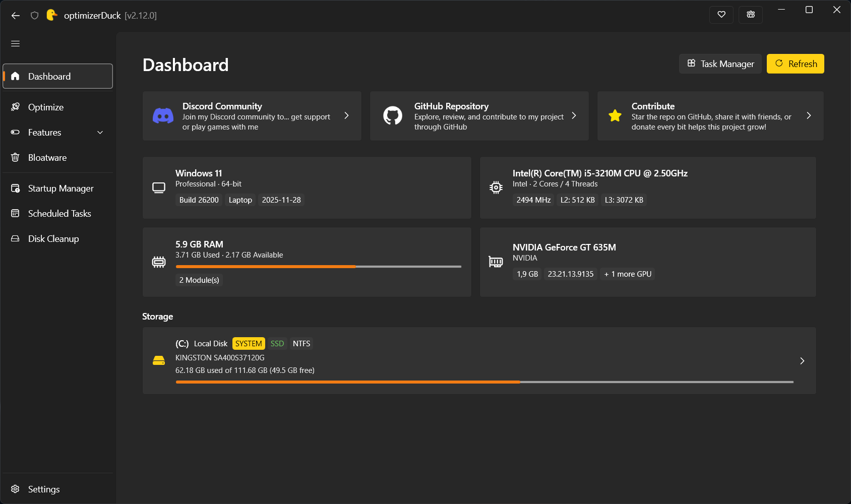The width and height of the screenshot is (851, 504).
Task: Click the 2025-11-28 date tag
Action: [281, 200]
